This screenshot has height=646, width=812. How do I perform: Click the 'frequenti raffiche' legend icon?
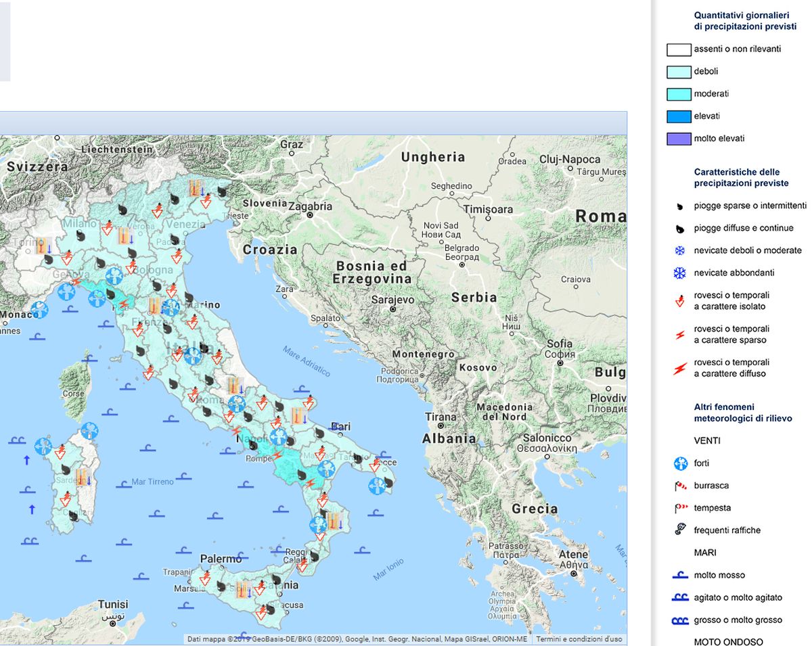click(680, 530)
